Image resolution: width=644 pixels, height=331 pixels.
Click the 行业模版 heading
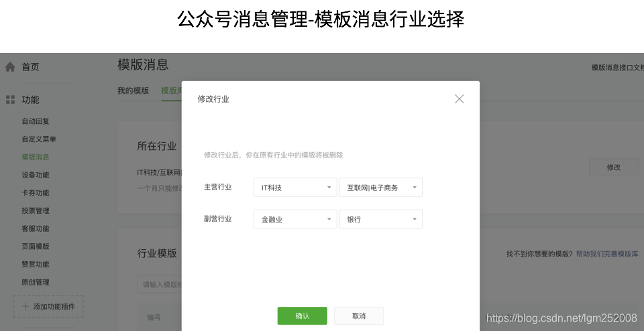click(157, 253)
